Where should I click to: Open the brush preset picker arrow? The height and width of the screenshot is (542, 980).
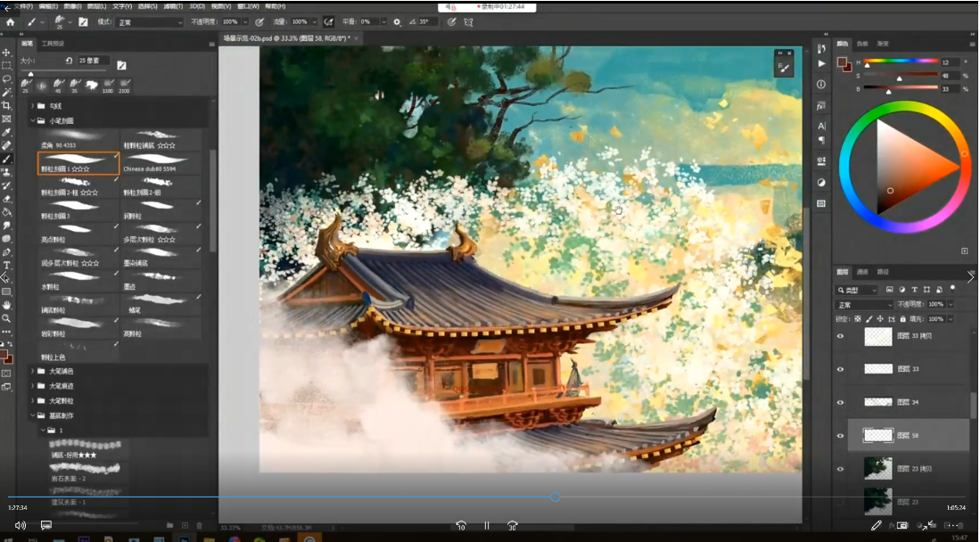click(x=70, y=22)
